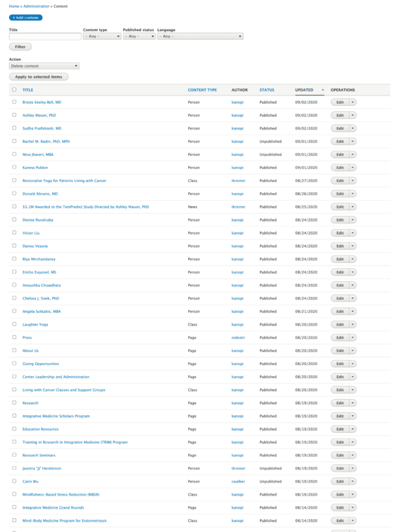Open the Language filter dropdown
399x532 pixels.
point(200,36)
